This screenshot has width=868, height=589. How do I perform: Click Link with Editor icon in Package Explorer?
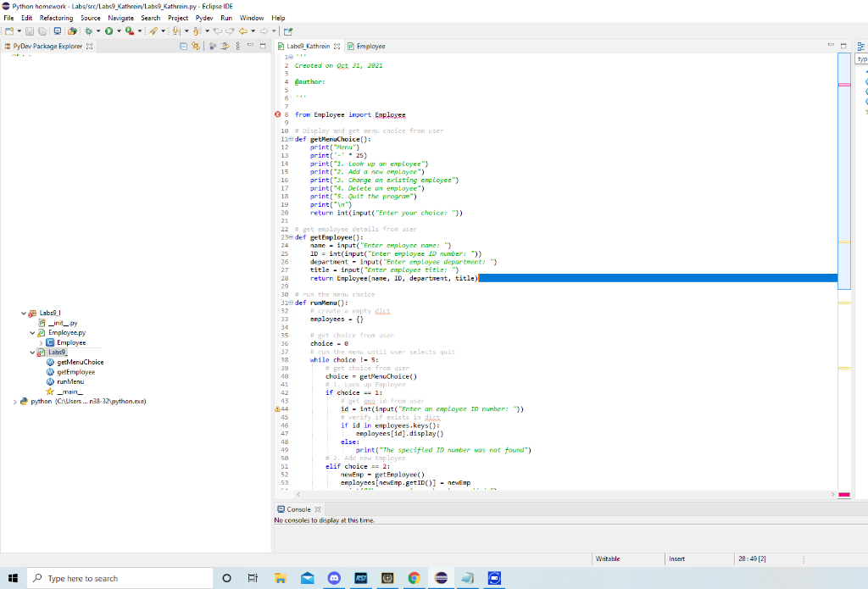point(196,47)
